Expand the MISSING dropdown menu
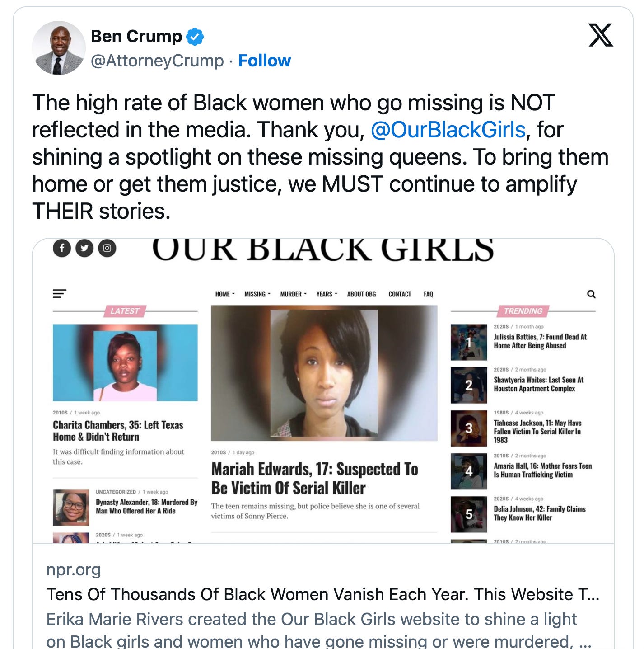The image size is (644, 649). [257, 294]
